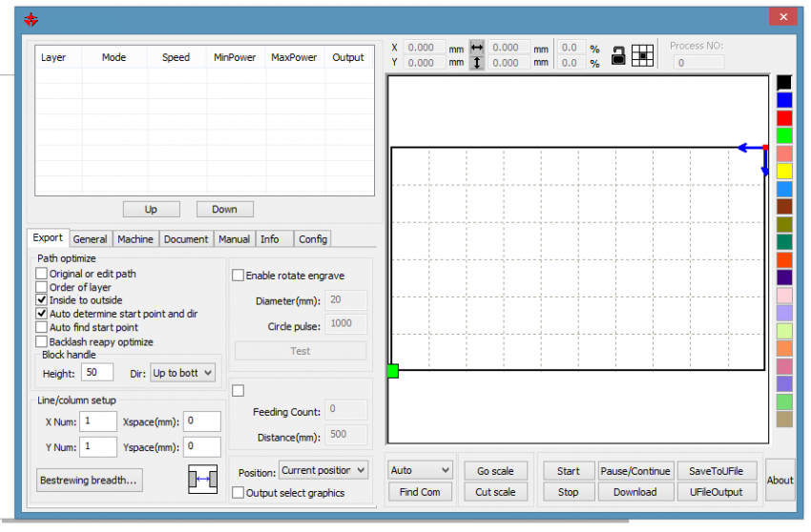Click the height vertical arrow icon

point(477,63)
